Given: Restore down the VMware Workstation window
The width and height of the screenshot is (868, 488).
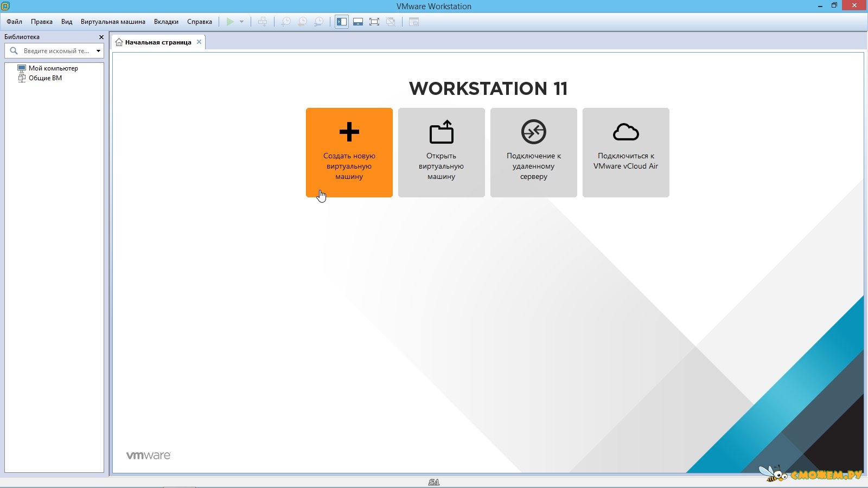Looking at the screenshot, I should pos(834,5).
